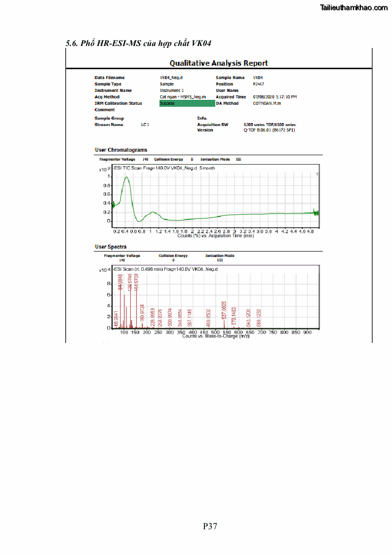This screenshot has width=392, height=555.
Task: Click the Qualitative Analysis Report title
Action: (219, 63)
